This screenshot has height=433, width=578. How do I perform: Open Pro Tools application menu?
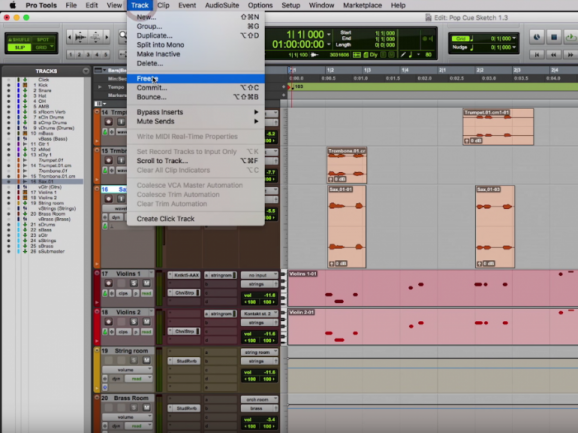41,5
